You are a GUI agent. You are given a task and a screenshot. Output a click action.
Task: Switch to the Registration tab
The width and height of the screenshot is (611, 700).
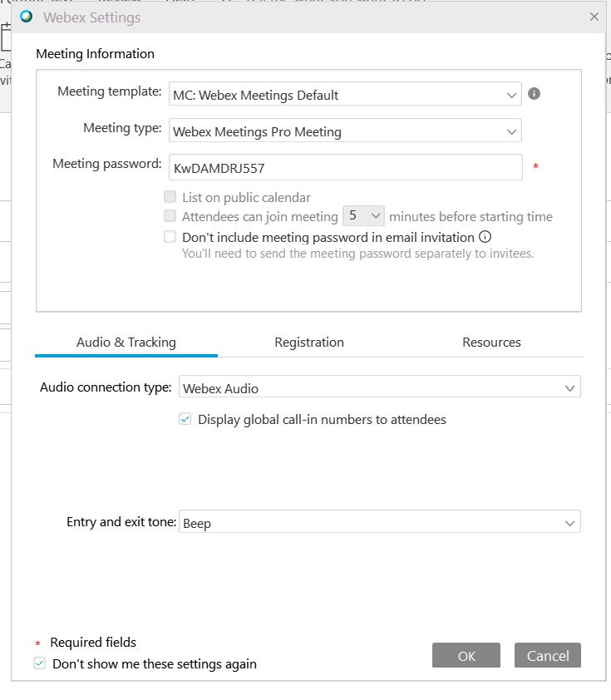coord(309,343)
